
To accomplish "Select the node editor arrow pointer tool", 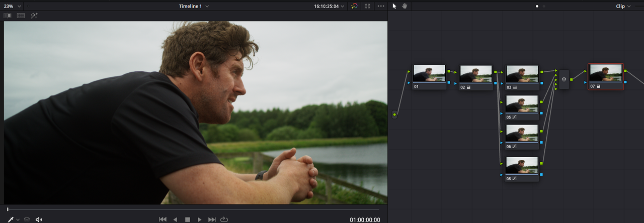I will (x=394, y=6).
